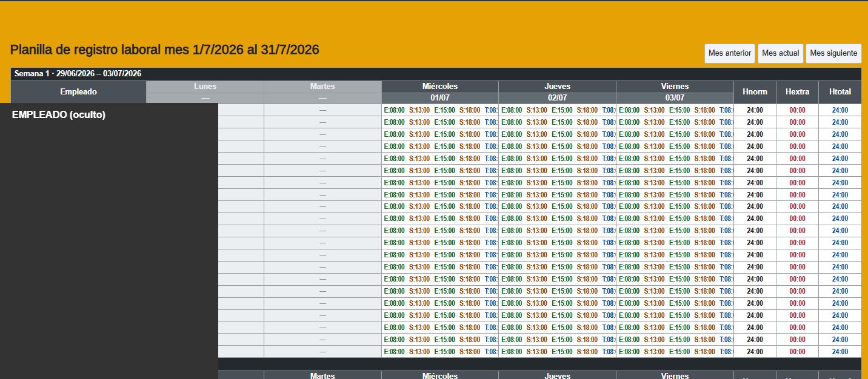Screen dimensions: 868x379
Task: Click the Lunes column header
Action: [205, 87]
